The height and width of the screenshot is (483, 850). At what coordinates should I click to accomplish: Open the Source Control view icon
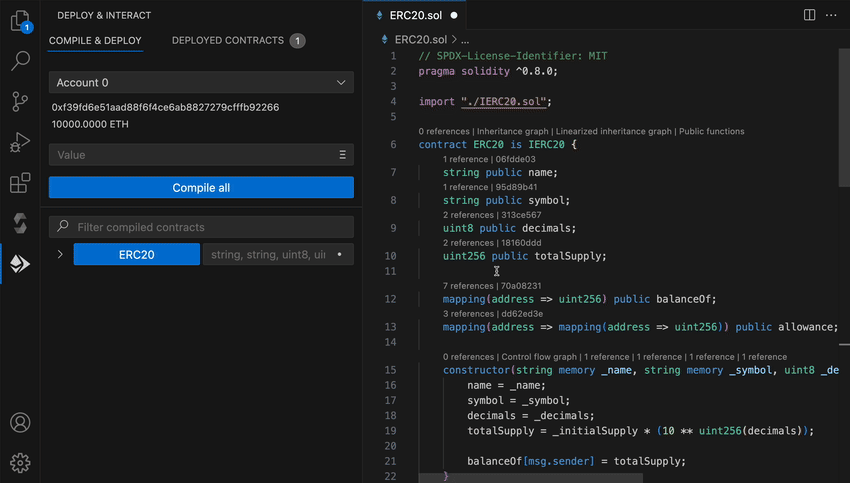[x=20, y=101]
